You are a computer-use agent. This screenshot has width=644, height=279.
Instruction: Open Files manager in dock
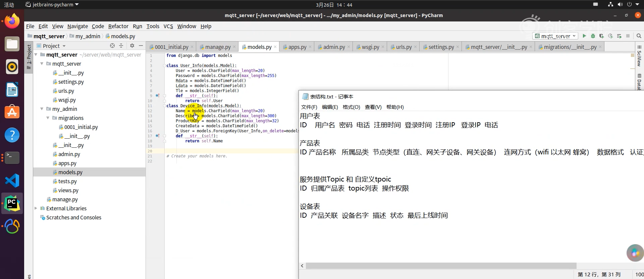[x=12, y=44]
